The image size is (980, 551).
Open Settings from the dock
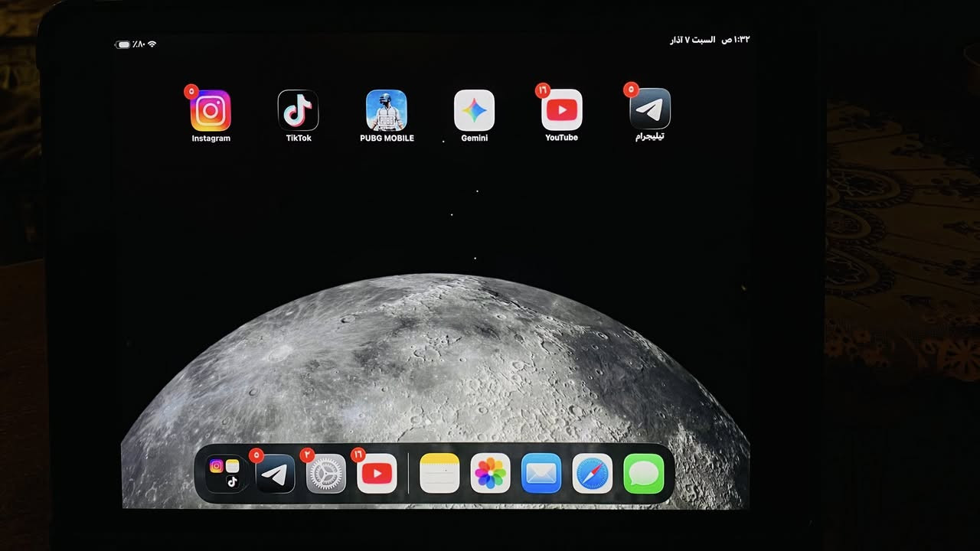click(326, 474)
